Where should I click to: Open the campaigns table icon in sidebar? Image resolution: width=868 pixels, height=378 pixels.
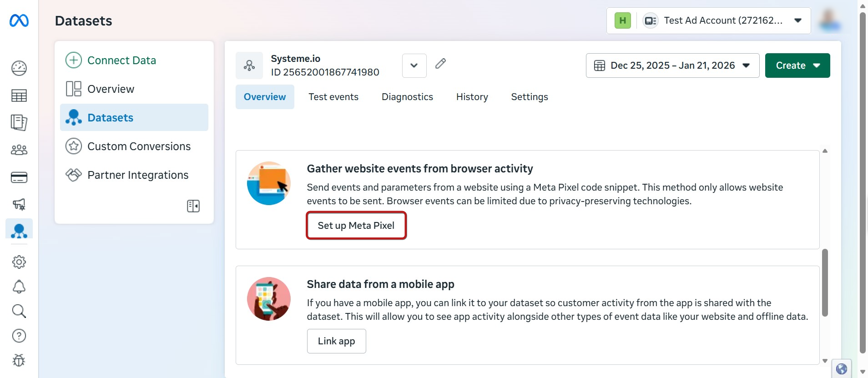19,96
